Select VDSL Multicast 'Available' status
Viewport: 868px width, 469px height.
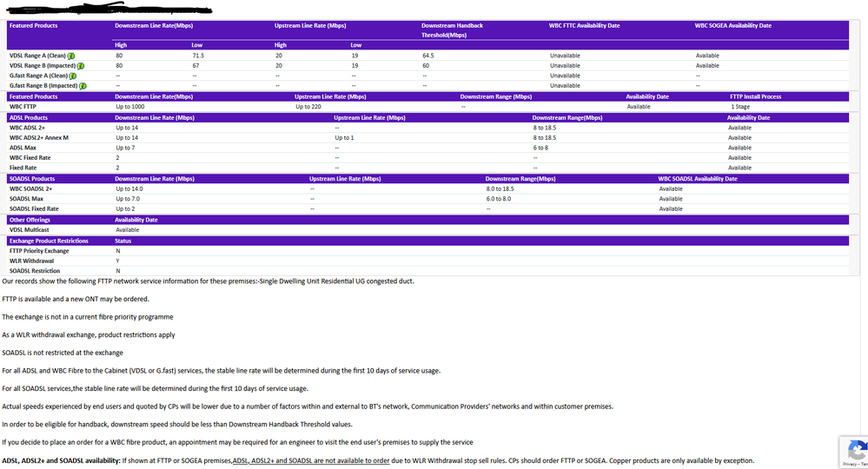128,229
